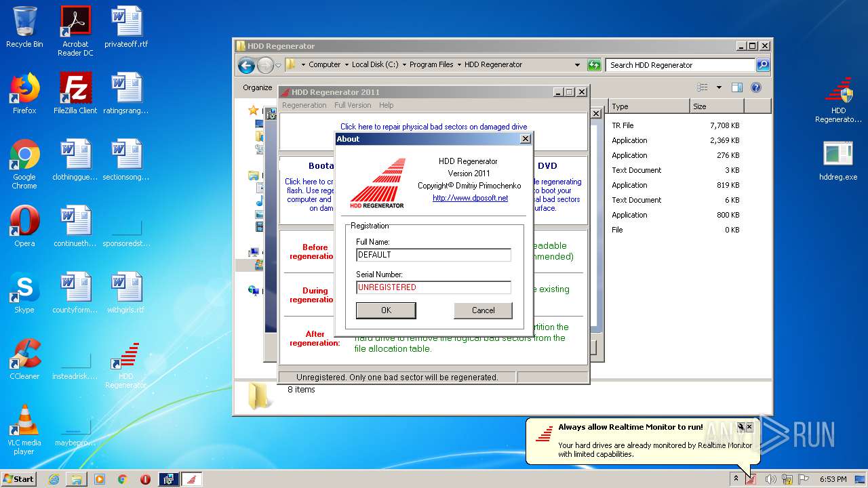The image size is (868, 488).
Task: Click Opera icon in taskbar
Action: (145, 479)
